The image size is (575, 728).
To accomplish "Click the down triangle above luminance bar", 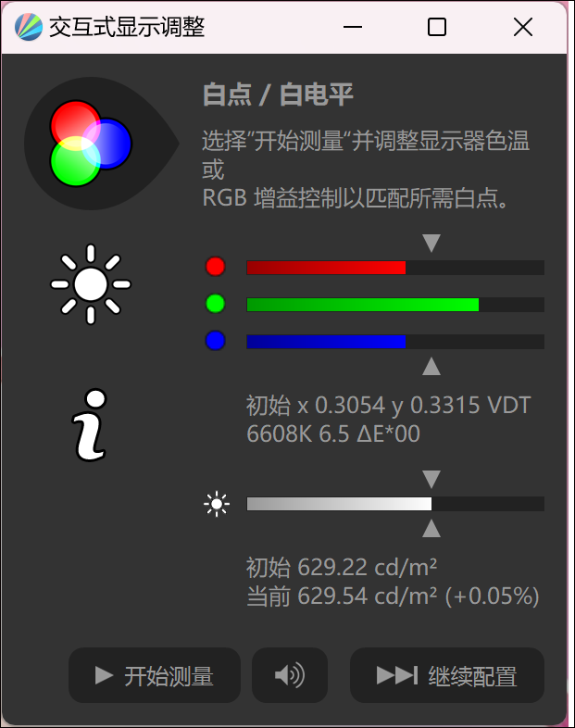I will pyautogui.click(x=431, y=479).
